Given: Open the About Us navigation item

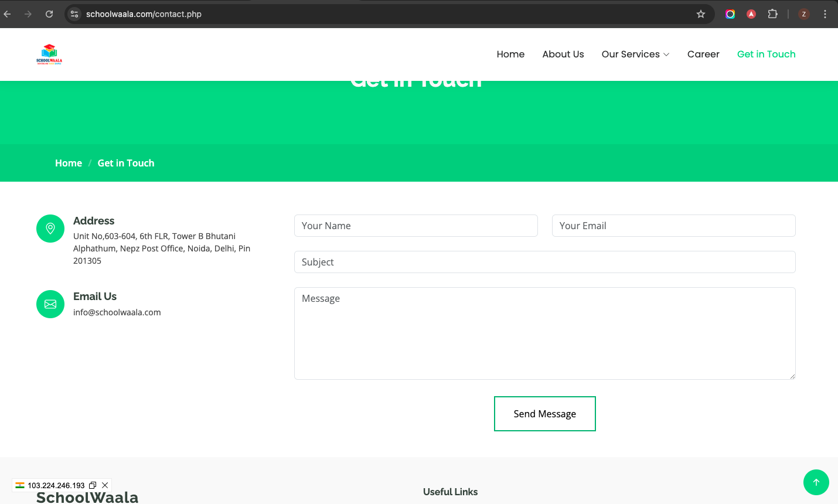Looking at the screenshot, I should [563, 54].
